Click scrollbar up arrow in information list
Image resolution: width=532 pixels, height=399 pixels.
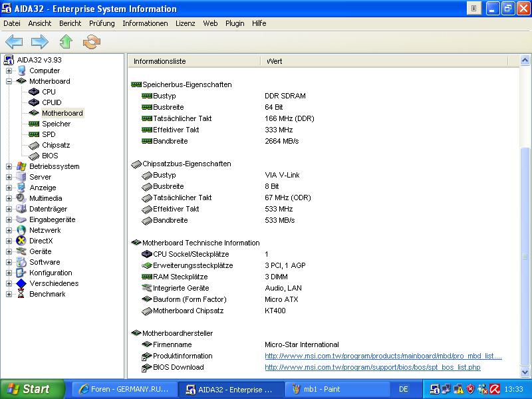click(x=525, y=61)
